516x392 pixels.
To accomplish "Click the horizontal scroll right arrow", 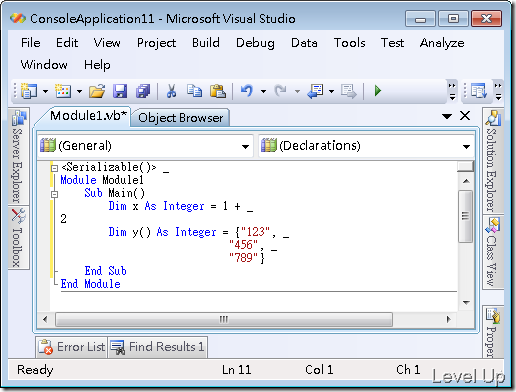I will [x=449, y=319].
